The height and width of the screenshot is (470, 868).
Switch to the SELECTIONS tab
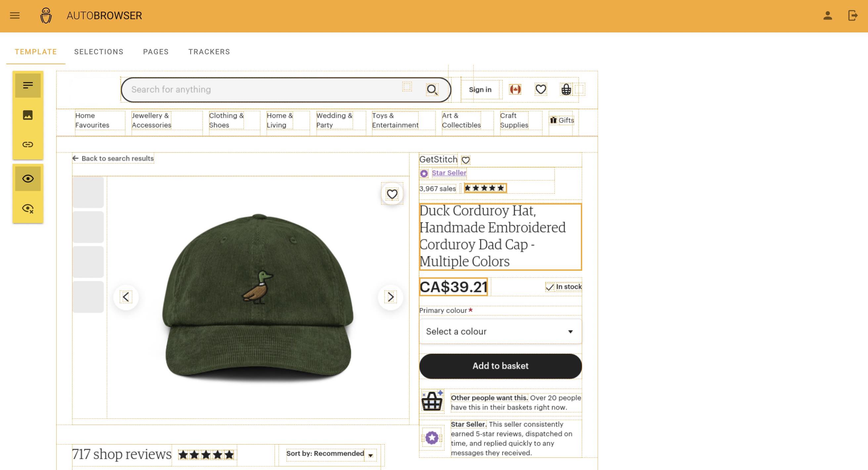(x=99, y=52)
